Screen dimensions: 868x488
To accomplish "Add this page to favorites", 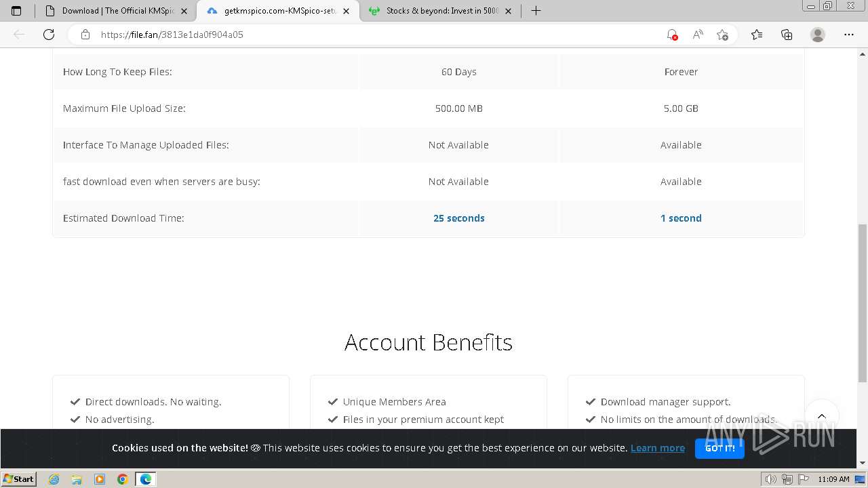I will (722, 35).
